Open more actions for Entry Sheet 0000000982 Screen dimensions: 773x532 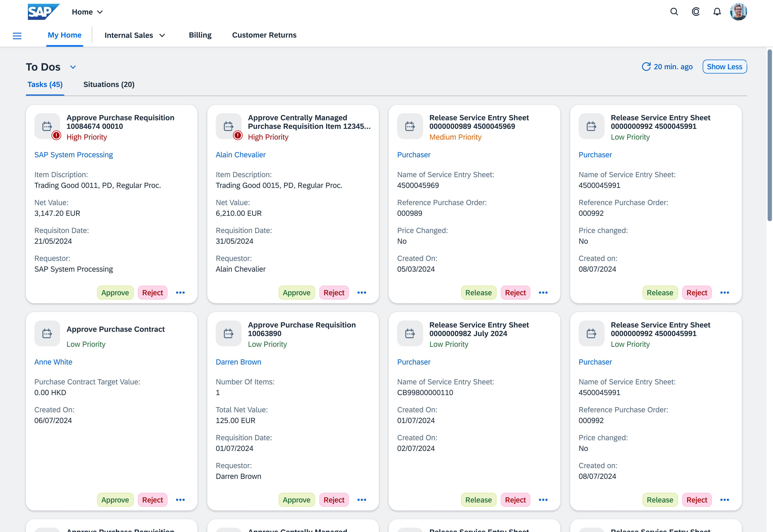pos(543,500)
